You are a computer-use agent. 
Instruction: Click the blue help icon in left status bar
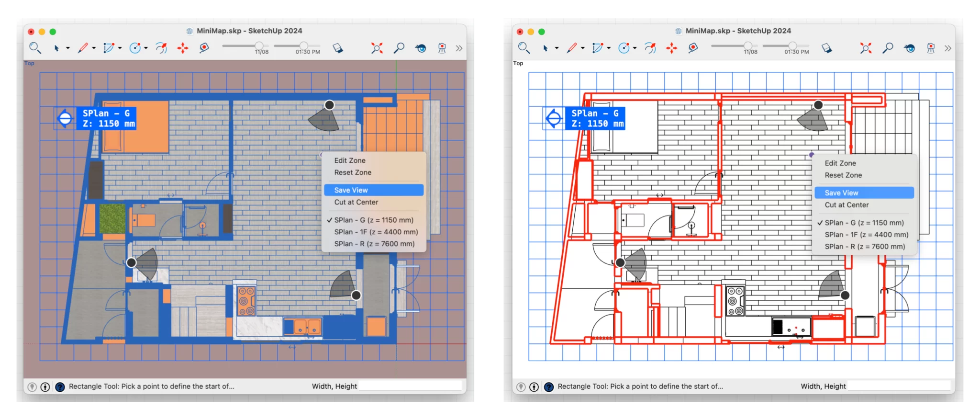60,387
